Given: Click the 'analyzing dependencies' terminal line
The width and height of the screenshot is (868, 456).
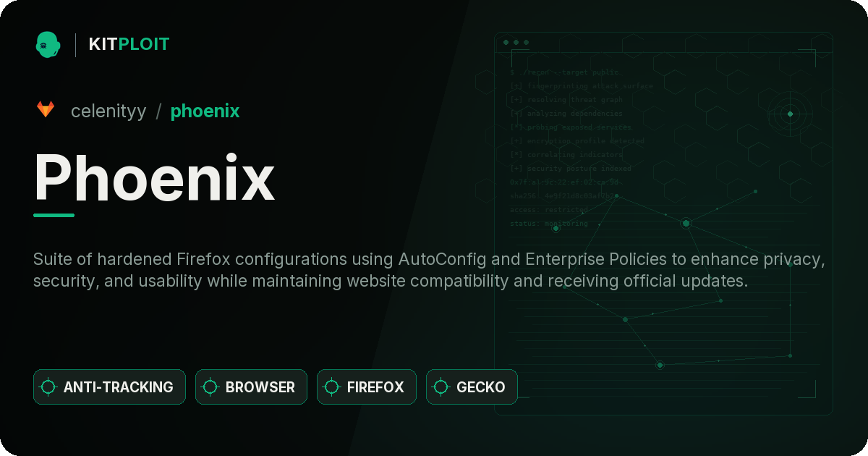Looking at the screenshot, I should pos(566,114).
